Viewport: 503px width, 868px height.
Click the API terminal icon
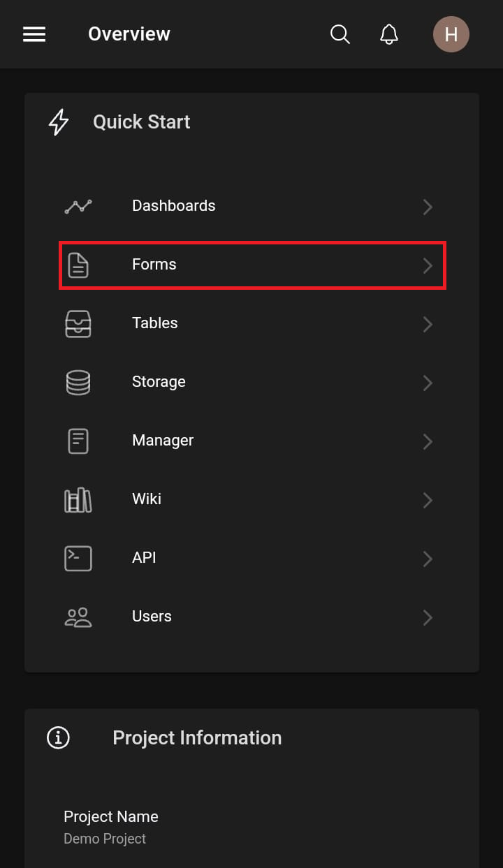click(78, 559)
